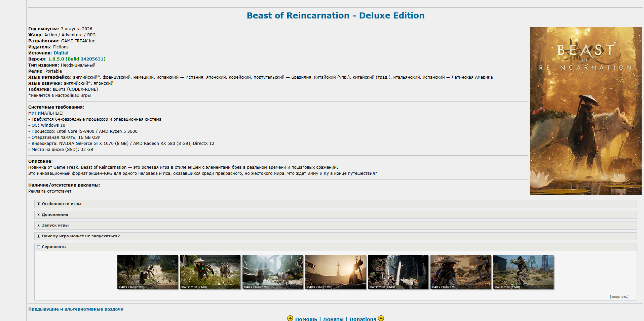The width and height of the screenshot is (644, 321).
Task: Click version text 1.0.5.0 (Build 24205631)
Action: pyautogui.click(x=77, y=59)
